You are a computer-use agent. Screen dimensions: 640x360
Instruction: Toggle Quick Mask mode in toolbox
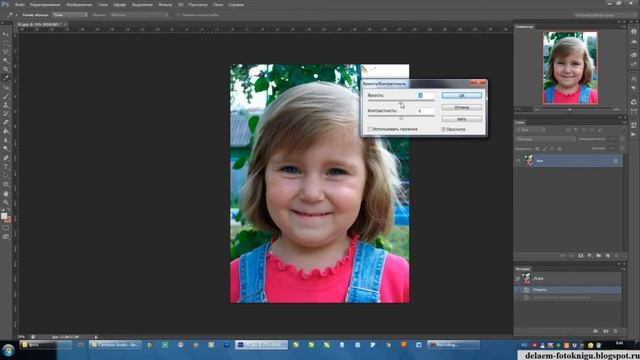click(x=6, y=228)
